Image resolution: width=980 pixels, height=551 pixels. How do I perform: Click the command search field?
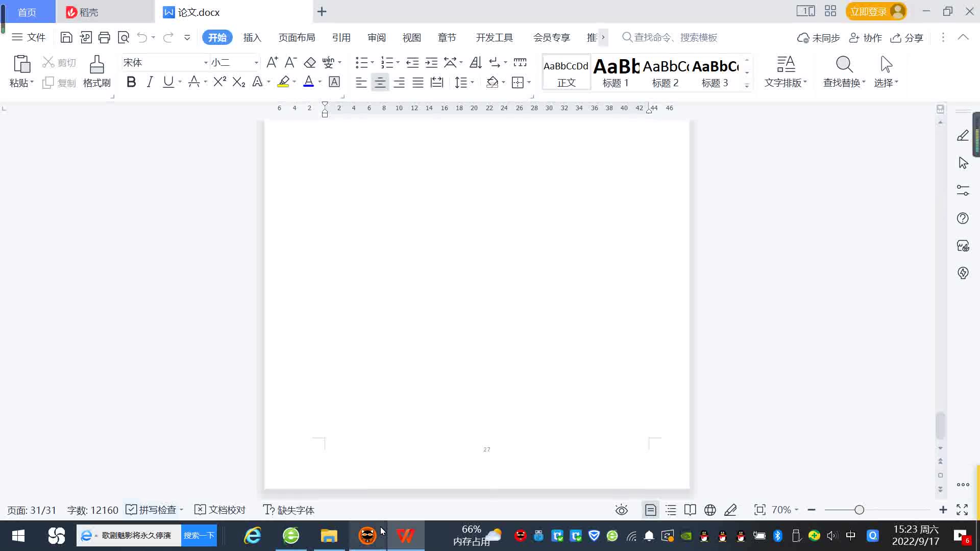[670, 37]
